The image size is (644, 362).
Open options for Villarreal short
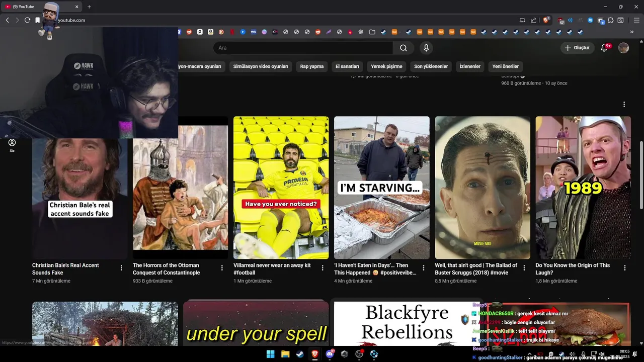pos(323,268)
